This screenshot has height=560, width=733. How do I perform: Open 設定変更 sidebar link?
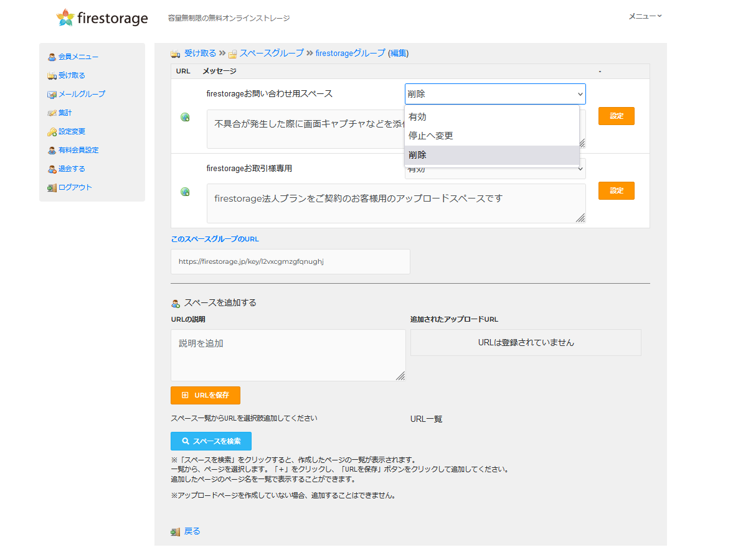click(72, 132)
